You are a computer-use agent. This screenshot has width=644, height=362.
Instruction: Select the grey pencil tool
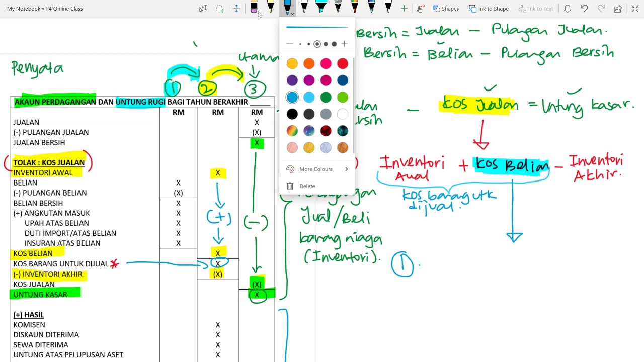pyautogui.click(x=338, y=8)
